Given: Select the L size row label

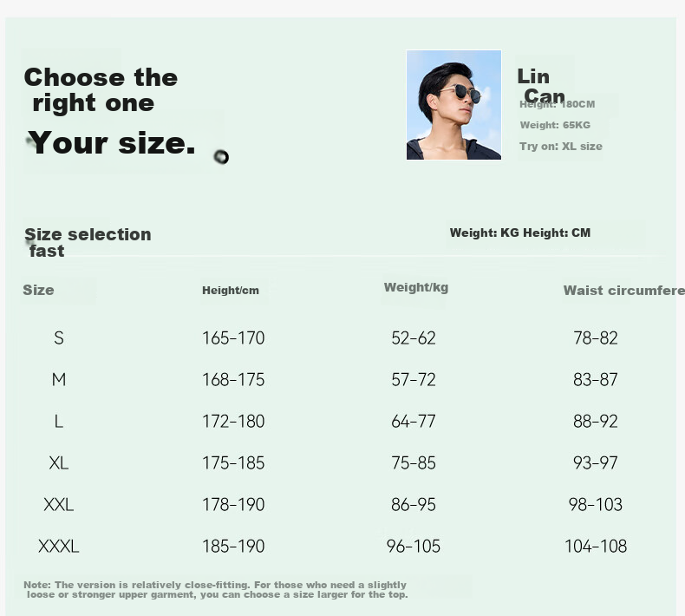Looking at the screenshot, I should (59, 422).
